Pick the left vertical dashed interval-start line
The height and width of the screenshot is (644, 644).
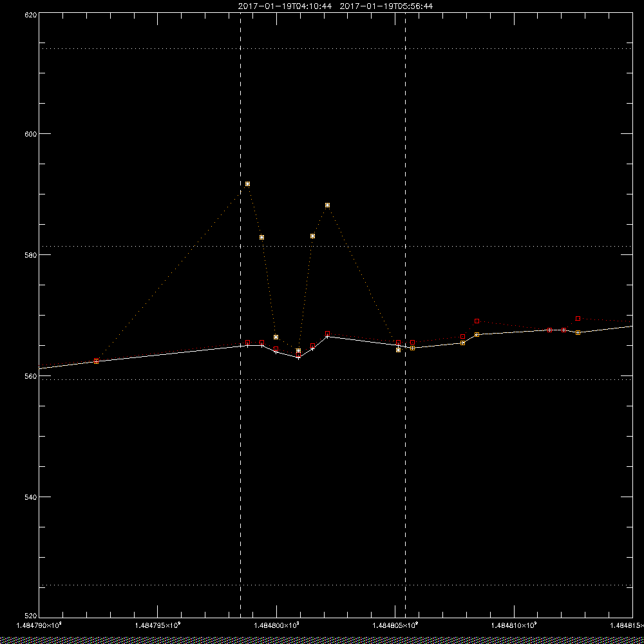[x=241, y=315]
